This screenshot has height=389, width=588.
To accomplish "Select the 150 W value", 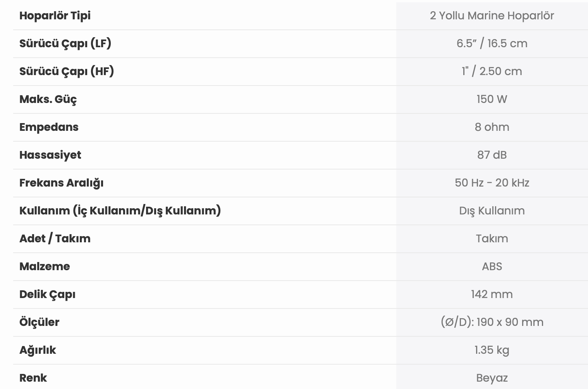I will pyautogui.click(x=492, y=99).
